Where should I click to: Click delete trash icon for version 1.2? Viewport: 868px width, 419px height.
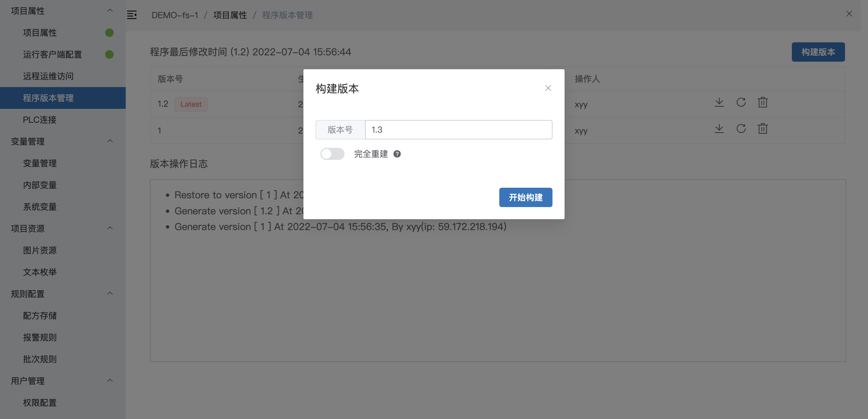763,102
